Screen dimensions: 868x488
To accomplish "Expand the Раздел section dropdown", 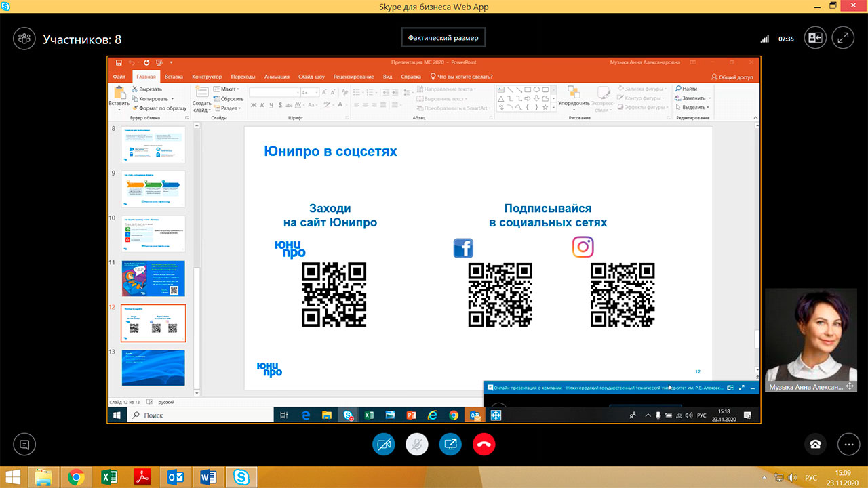I will [227, 108].
